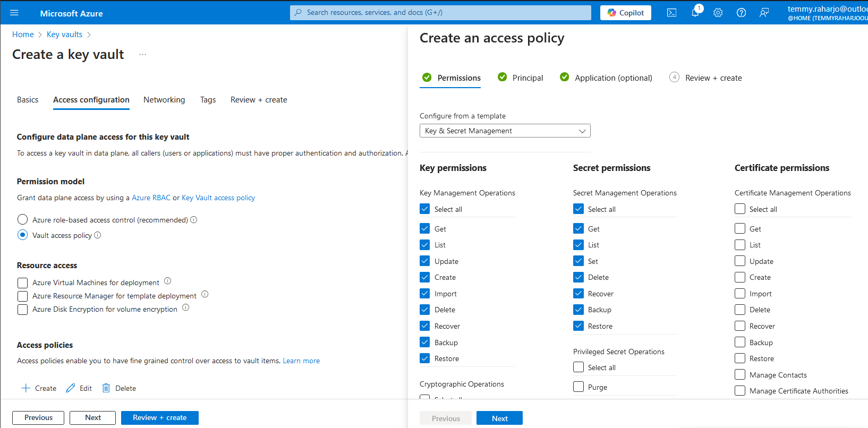Open the notifications bell

coord(695,13)
